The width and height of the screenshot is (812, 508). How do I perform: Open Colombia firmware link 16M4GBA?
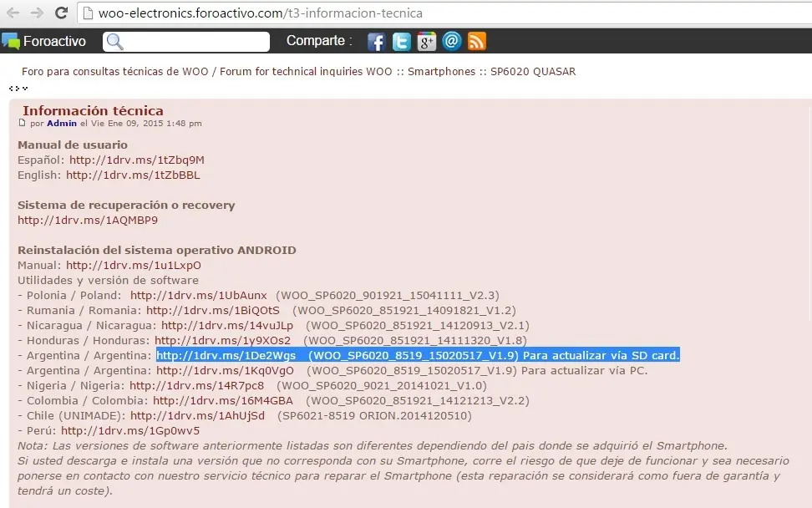223,400
